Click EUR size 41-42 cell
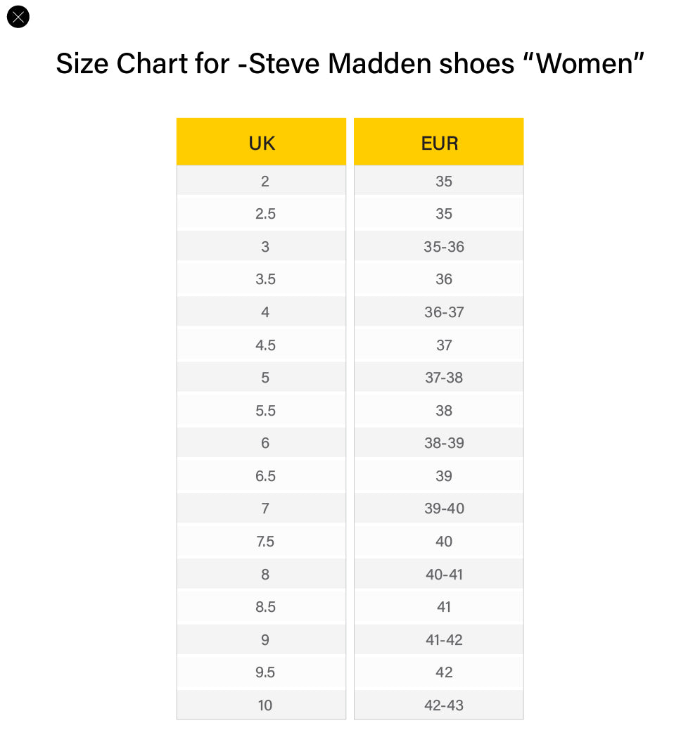The image size is (700, 742). tap(444, 640)
